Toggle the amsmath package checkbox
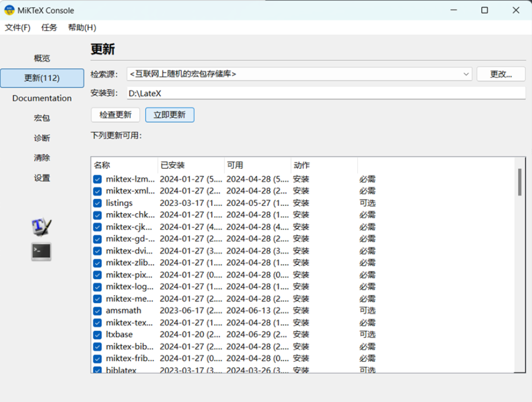This screenshot has width=532, height=402. (x=97, y=310)
